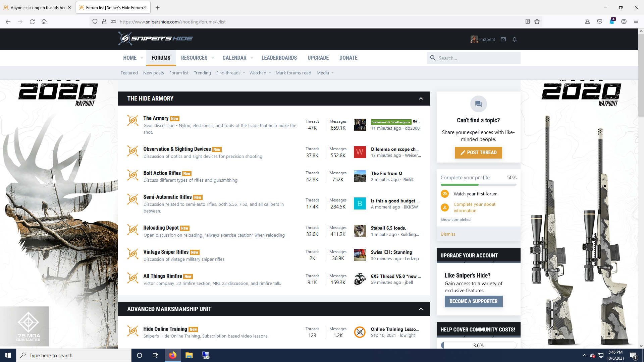The image size is (644, 362).
Task: Click the search magnifier icon
Action: click(x=433, y=58)
